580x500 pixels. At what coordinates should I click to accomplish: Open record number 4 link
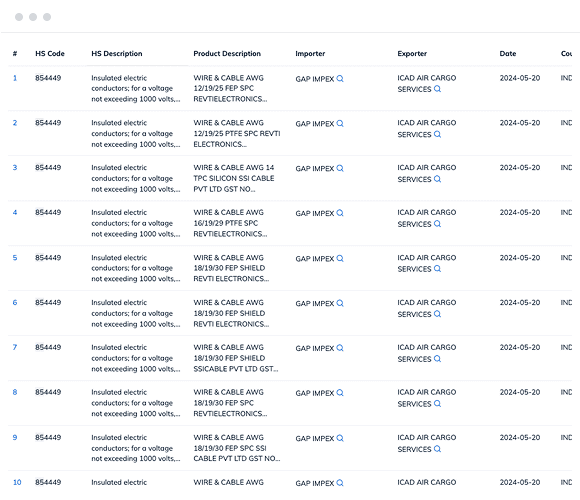point(15,212)
